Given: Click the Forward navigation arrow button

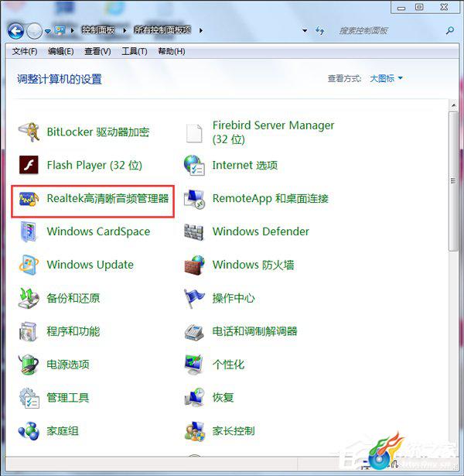Looking at the screenshot, I should (34, 31).
